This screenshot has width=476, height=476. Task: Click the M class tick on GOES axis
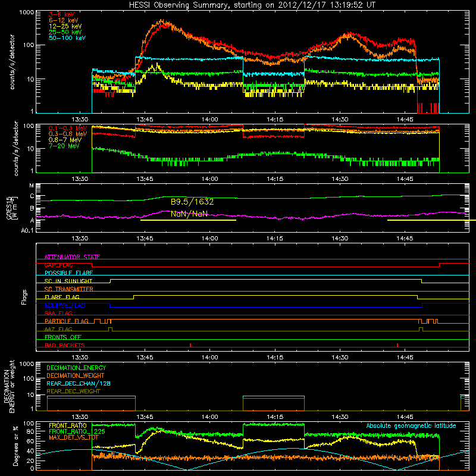point(32,186)
